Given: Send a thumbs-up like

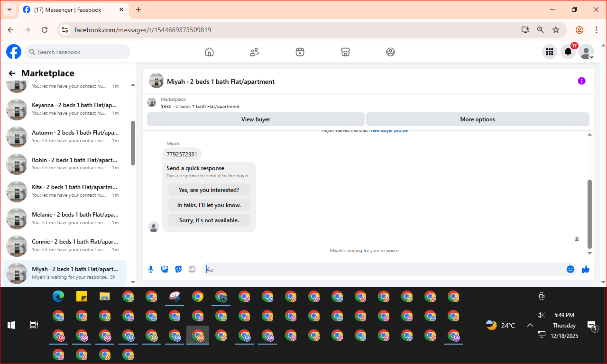Looking at the screenshot, I should pos(586,269).
